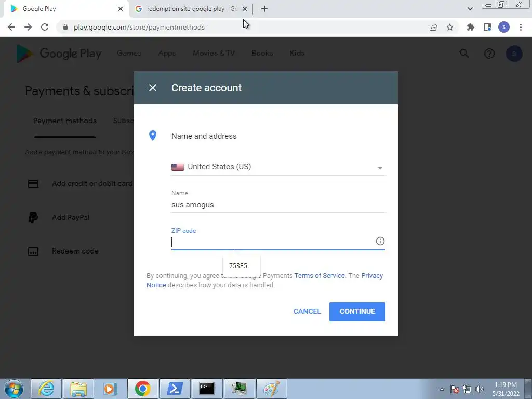
Task: Switch to the redemption site google play tab
Action: [190, 9]
